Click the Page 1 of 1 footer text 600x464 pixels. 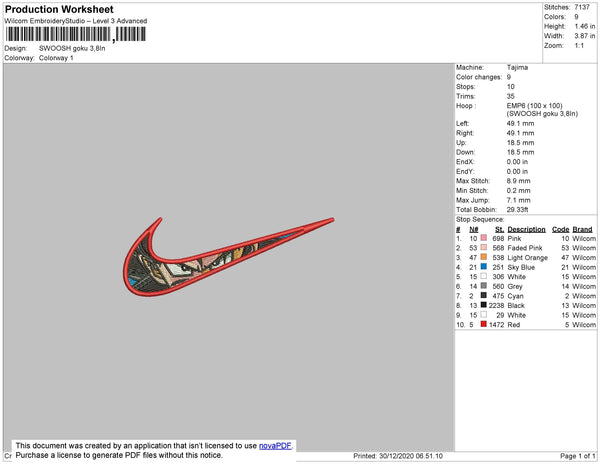577,456
